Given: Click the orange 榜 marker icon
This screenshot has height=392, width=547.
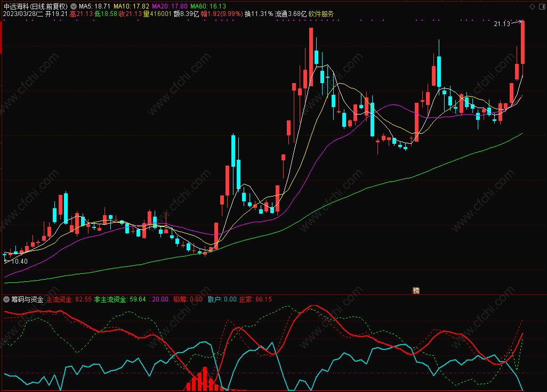Looking at the screenshot, I should 416,291.
